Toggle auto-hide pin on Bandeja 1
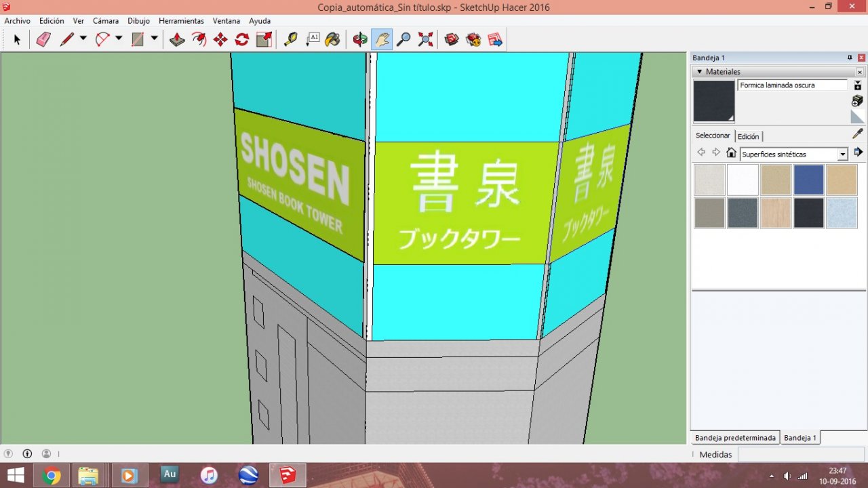The width and height of the screenshot is (868, 488). click(x=850, y=58)
